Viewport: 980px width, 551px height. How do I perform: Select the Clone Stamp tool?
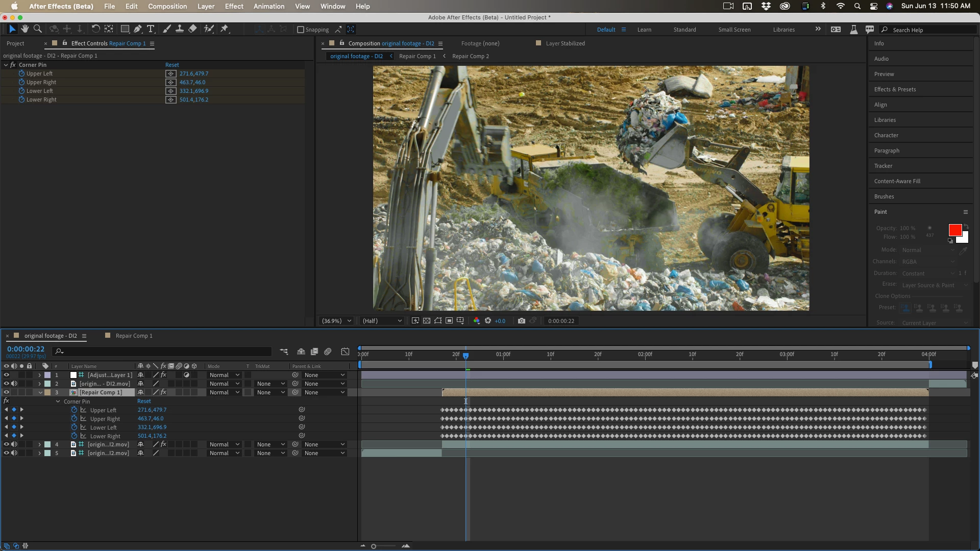click(x=180, y=29)
